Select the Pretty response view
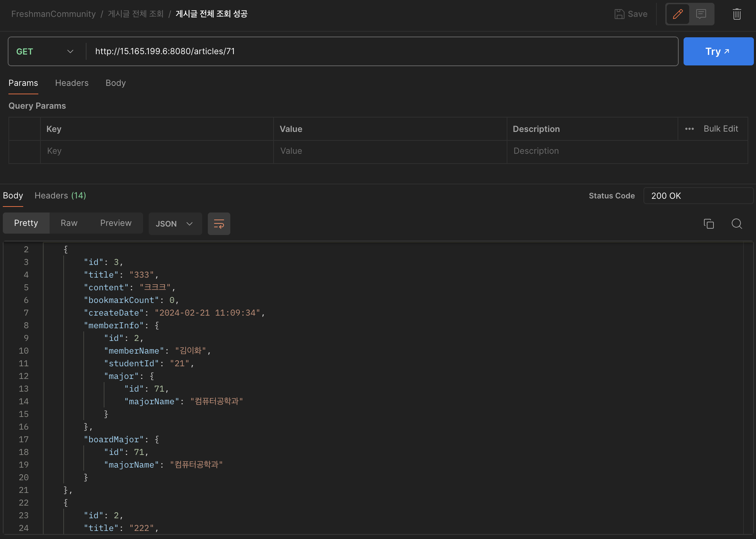Screen dimensions: 756x539 click(26, 223)
